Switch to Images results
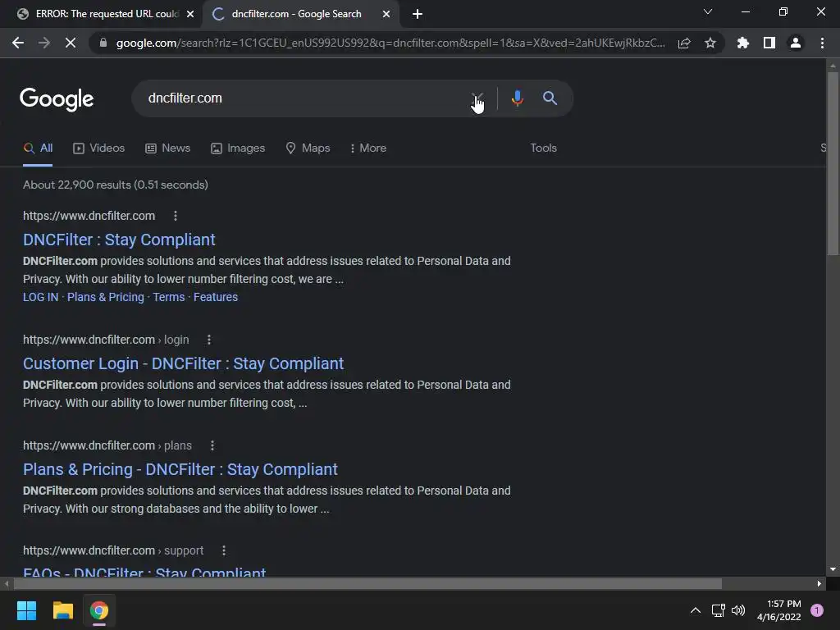The width and height of the screenshot is (840, 630). coord(238,148)
